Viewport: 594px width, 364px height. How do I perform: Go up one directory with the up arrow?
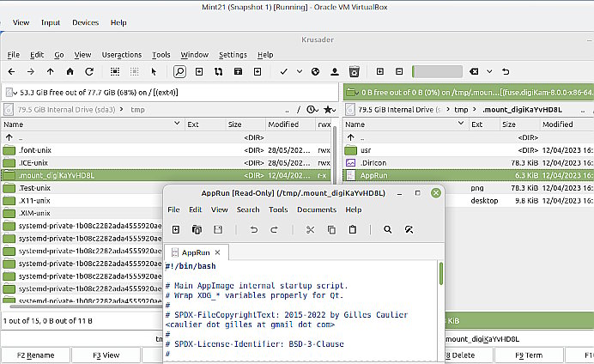click(50, 71)
